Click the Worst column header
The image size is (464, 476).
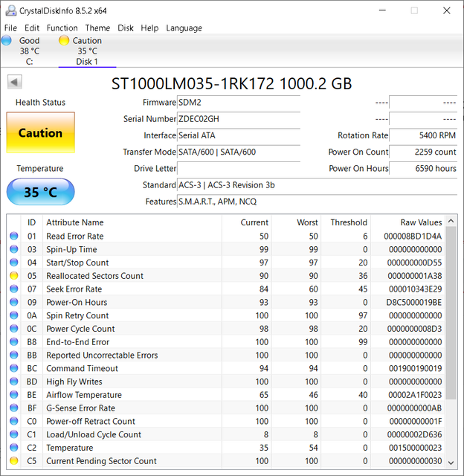pyautogui.click(x=296, y=222)
